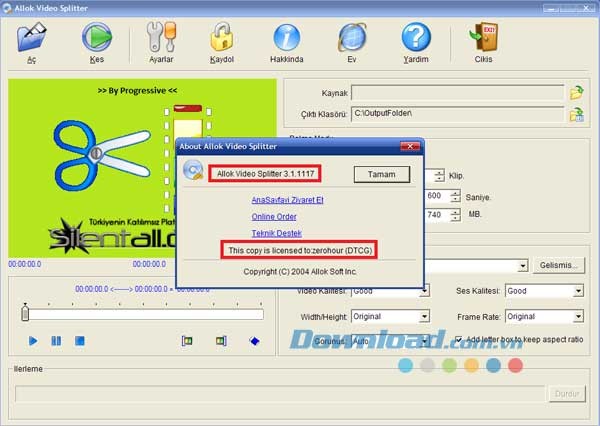Expand the Ses Kalitesi dropdown

coord(578,291)
